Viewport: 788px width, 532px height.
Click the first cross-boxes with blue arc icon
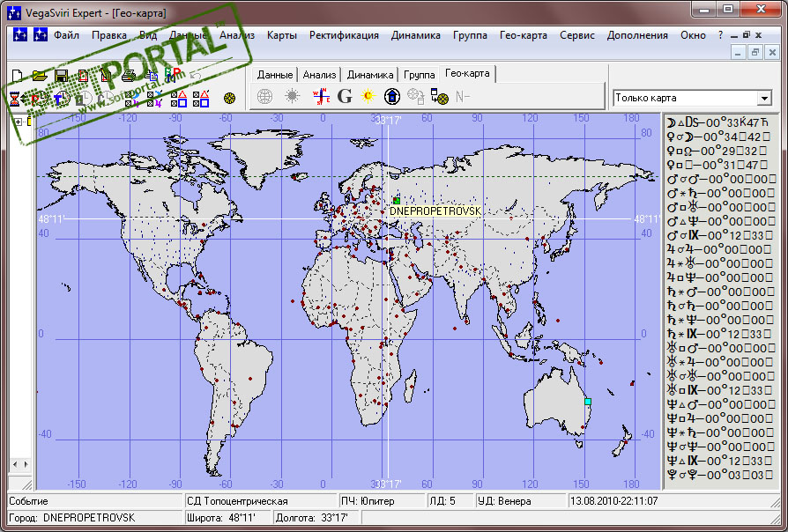pos(133,99)
